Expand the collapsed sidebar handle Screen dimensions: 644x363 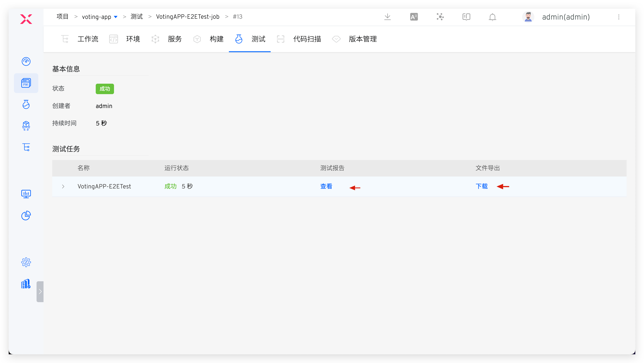tap(40, 291)
